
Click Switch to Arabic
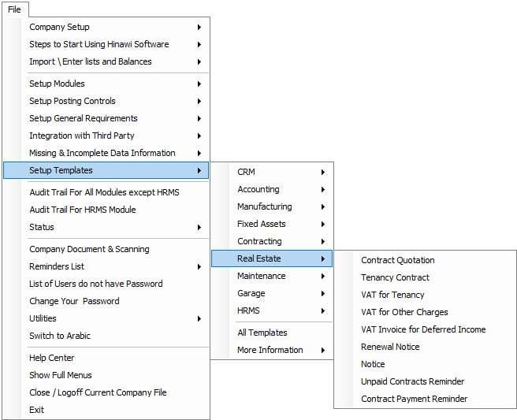click(60, 336)
